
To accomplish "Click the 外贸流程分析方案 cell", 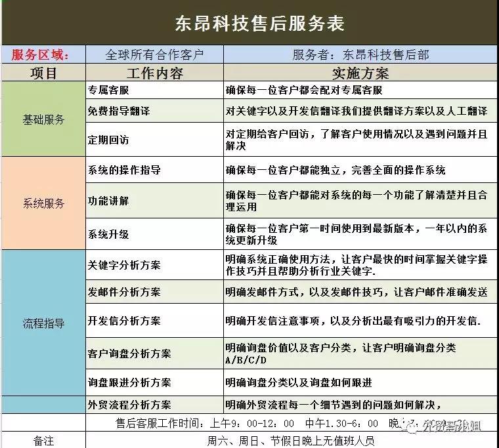I will click(154, 405).
